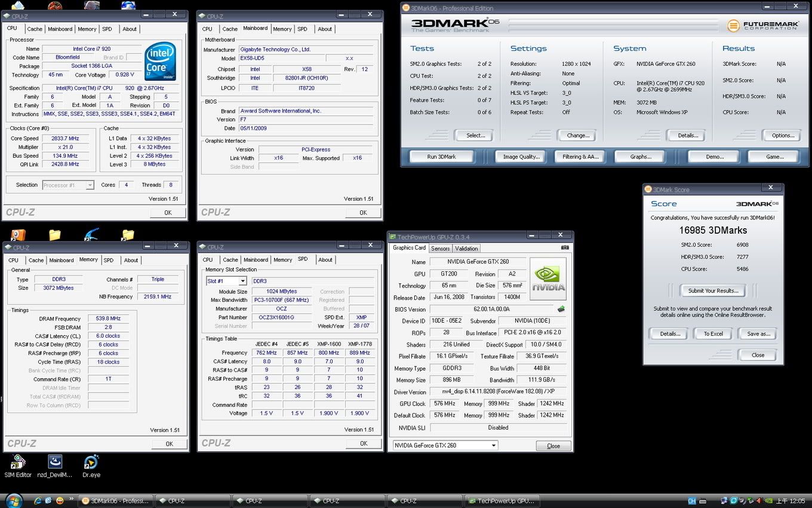Open the SIM Editor desktop icon
812x508 pixels.
[x=18, y=466]
